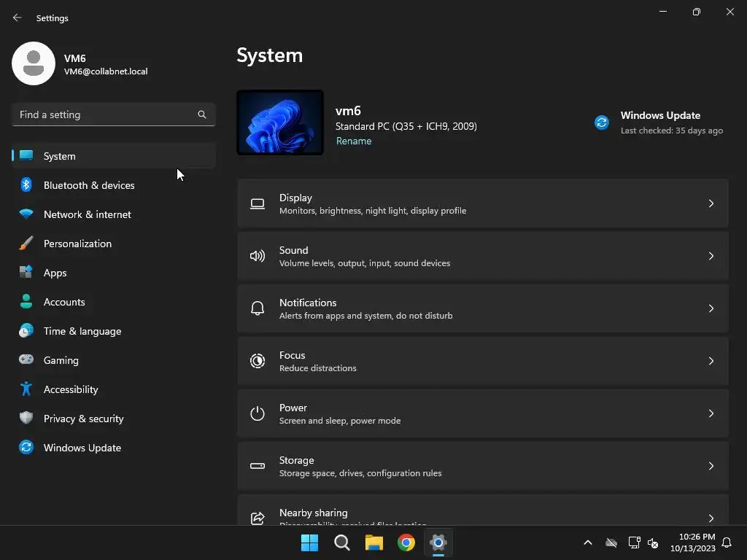Click the Focus circular icon

258,361
